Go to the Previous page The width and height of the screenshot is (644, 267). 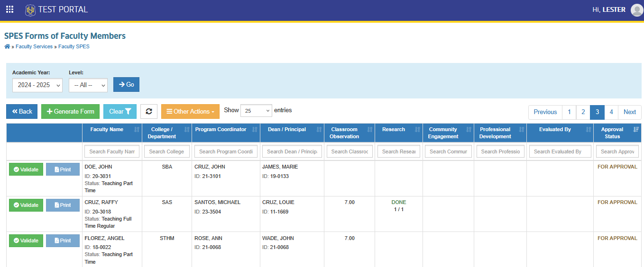click(545, 112)
